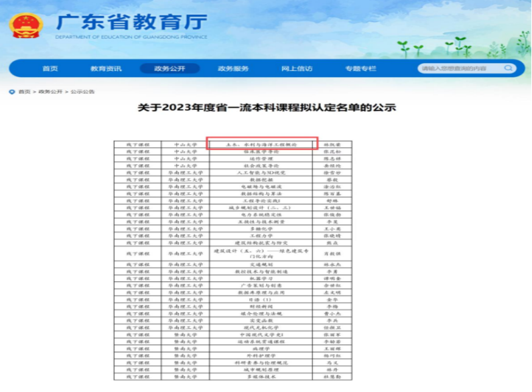Select the 政务公开 navigation tab
This screenshot has width=532, height=392.
click(170, 68)
